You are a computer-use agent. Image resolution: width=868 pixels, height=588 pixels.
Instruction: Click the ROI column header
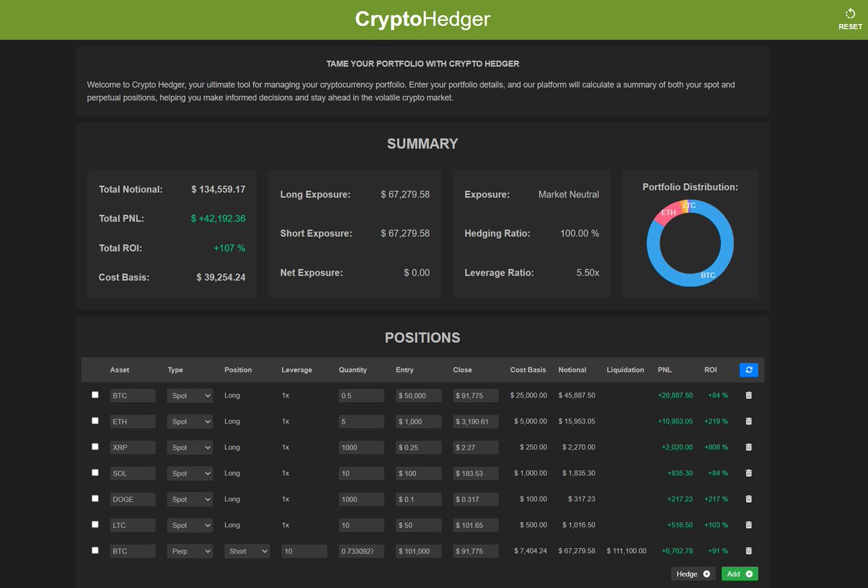click(710, 370)
